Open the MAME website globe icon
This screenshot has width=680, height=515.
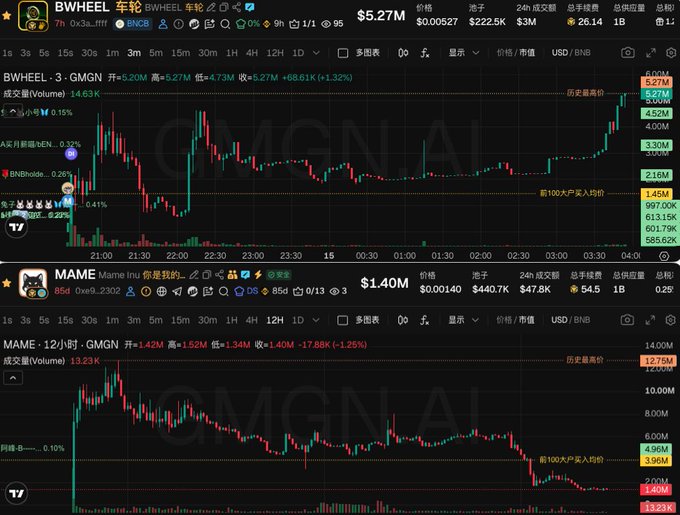point(161,291)
